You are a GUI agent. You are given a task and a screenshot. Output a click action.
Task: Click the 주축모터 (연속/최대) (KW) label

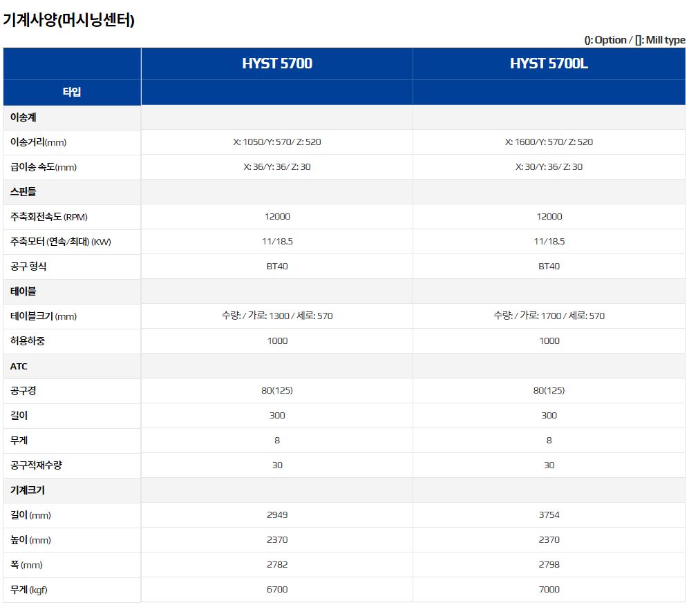point(60,242)
